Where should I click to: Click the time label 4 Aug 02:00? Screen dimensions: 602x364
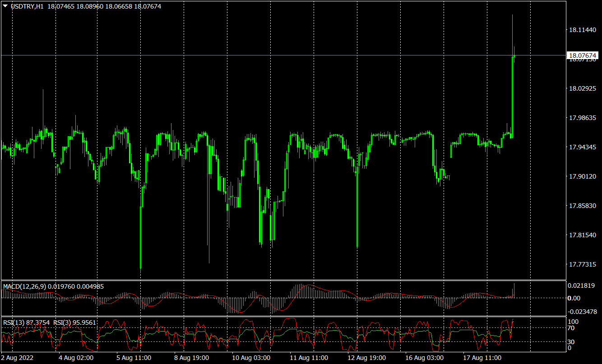click(x=76, y=358)
